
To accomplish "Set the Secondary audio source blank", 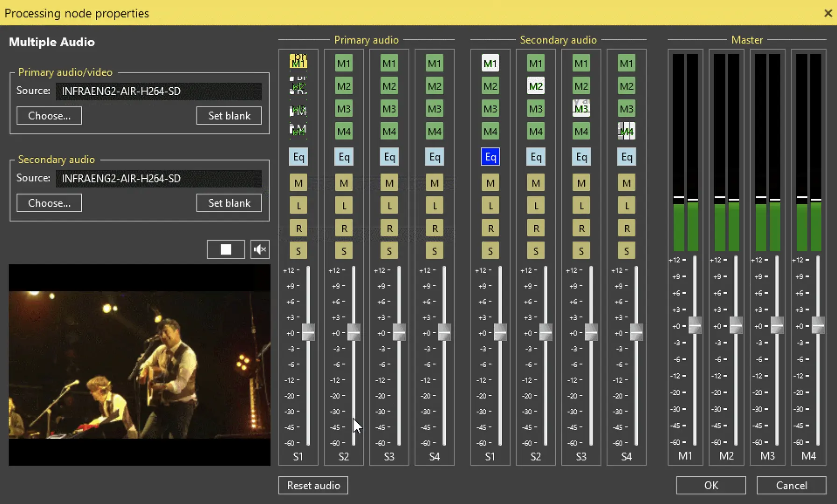I will click(x=229, y=203).
